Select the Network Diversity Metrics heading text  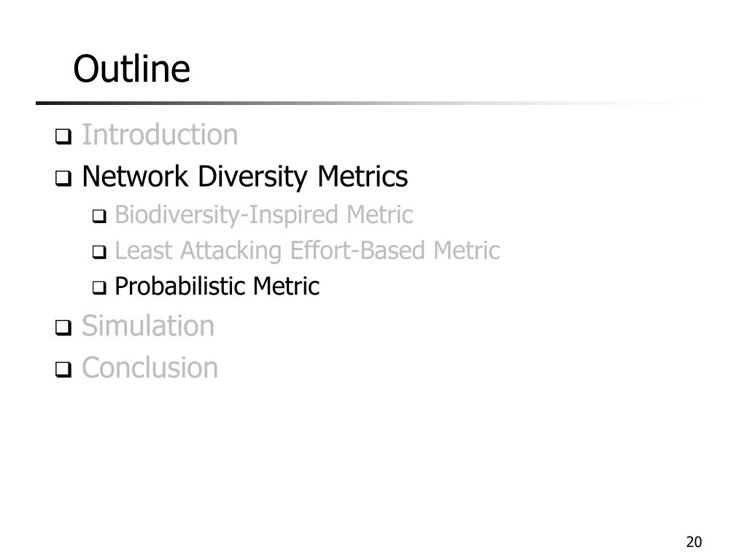pyautogui.click(x=245, y=177)
